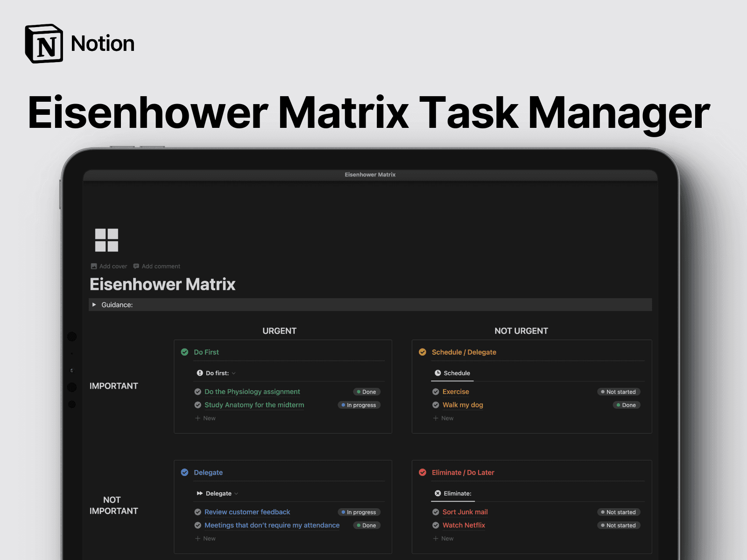Click plus icon under Walk my dog

click(x=436, y=418)
